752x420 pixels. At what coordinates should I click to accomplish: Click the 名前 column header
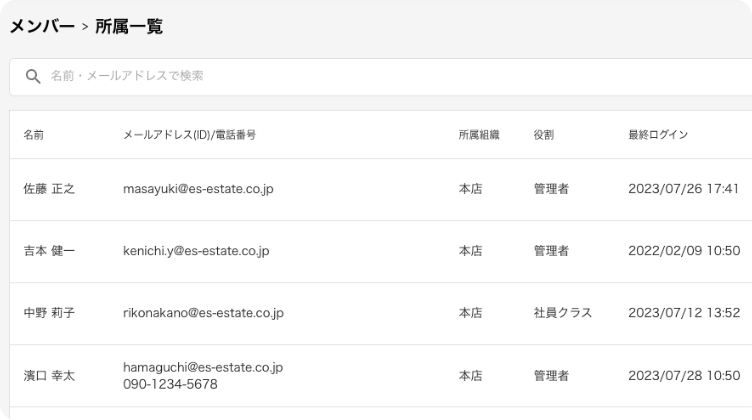point(34,135)
